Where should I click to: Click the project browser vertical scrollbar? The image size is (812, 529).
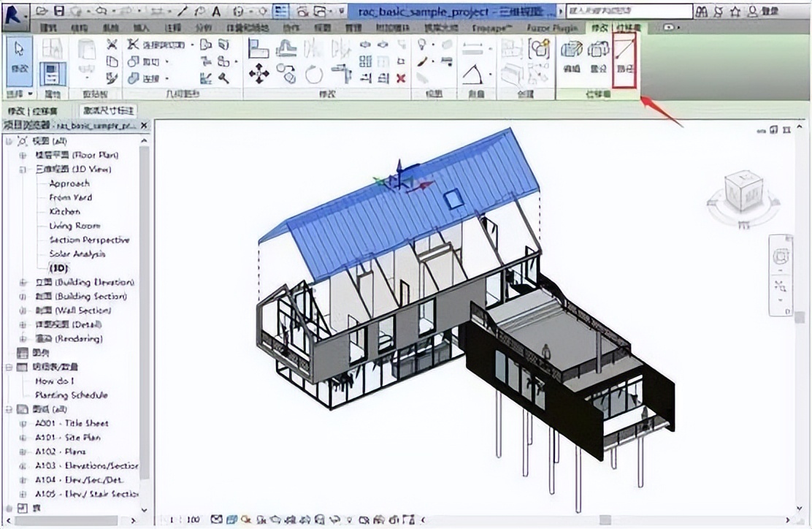(x=144, y=292)
